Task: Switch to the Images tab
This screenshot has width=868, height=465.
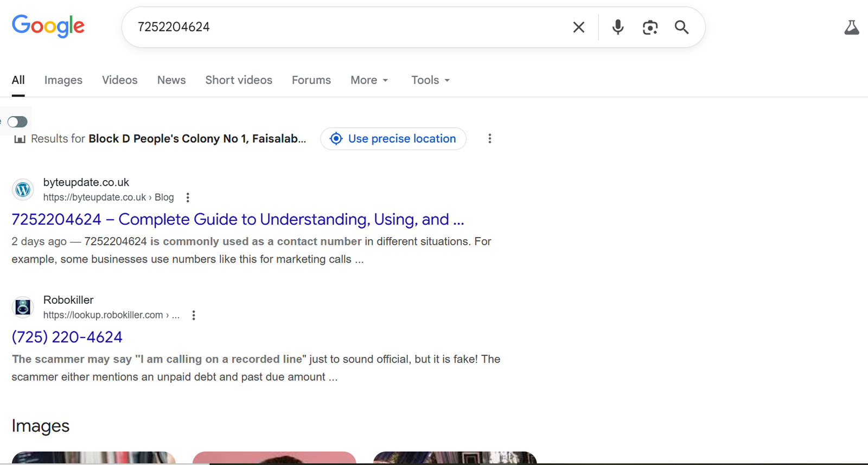Action: pos(63,80)
